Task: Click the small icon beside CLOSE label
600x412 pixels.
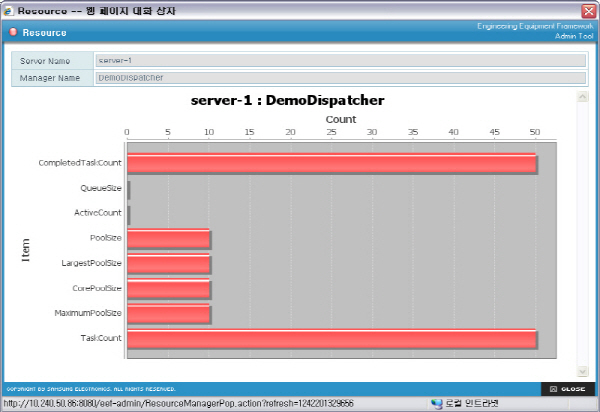Action: tap(553, 388)
